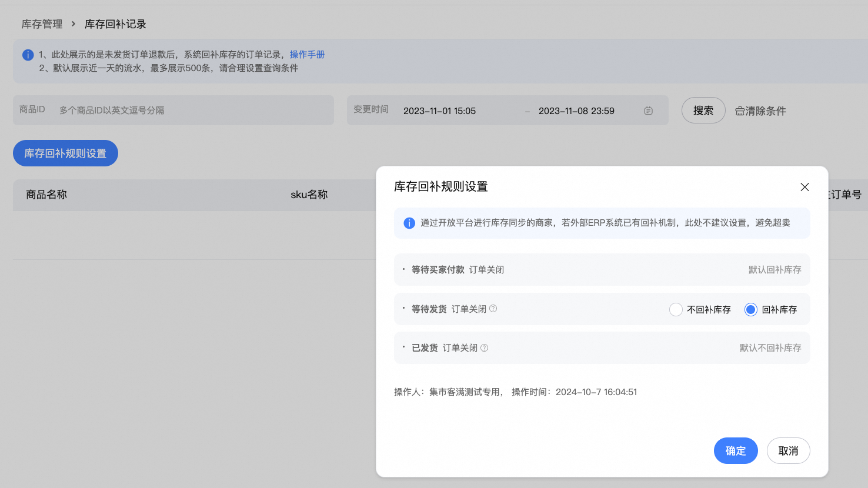Open the calendar icon in 变更时间 field

(x=648, y=111)
